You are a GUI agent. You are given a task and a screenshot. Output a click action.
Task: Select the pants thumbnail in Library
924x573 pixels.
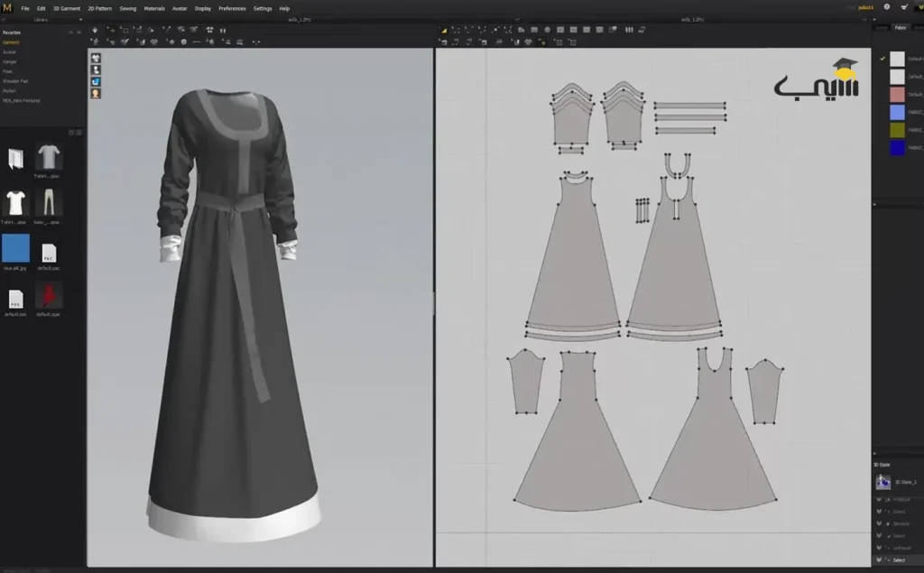pyautogui.click(x=49, y=203)
